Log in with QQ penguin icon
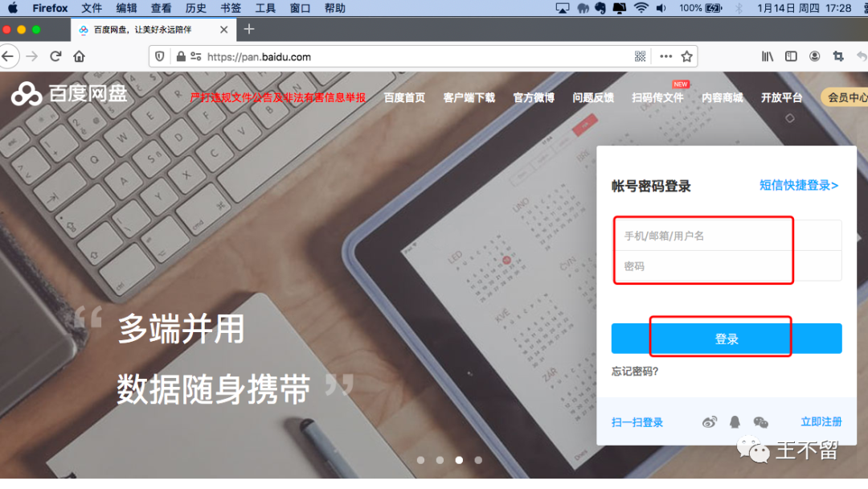 click(735, 422)
